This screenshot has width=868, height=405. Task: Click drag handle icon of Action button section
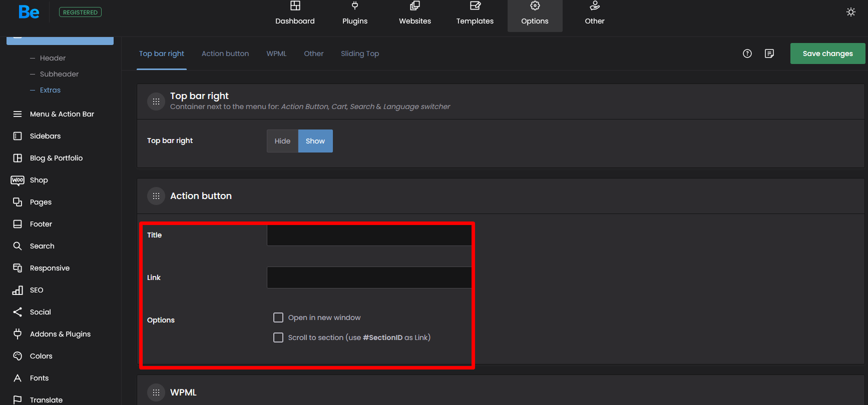[x=156, y=196]
